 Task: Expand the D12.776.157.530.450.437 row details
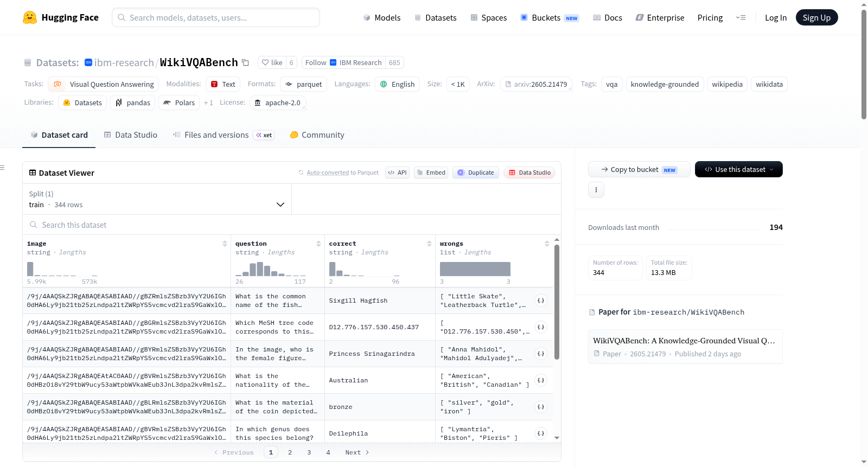(x=541, y=327)
